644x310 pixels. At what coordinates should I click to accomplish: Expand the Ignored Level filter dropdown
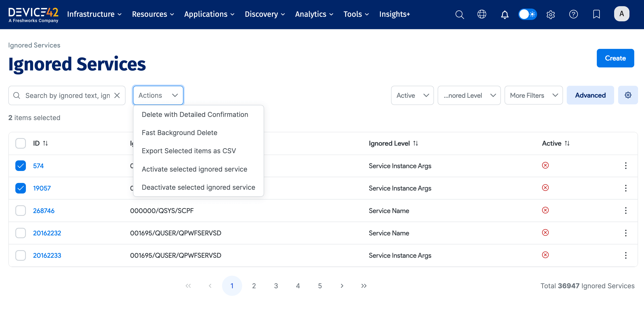click(469, 95)
